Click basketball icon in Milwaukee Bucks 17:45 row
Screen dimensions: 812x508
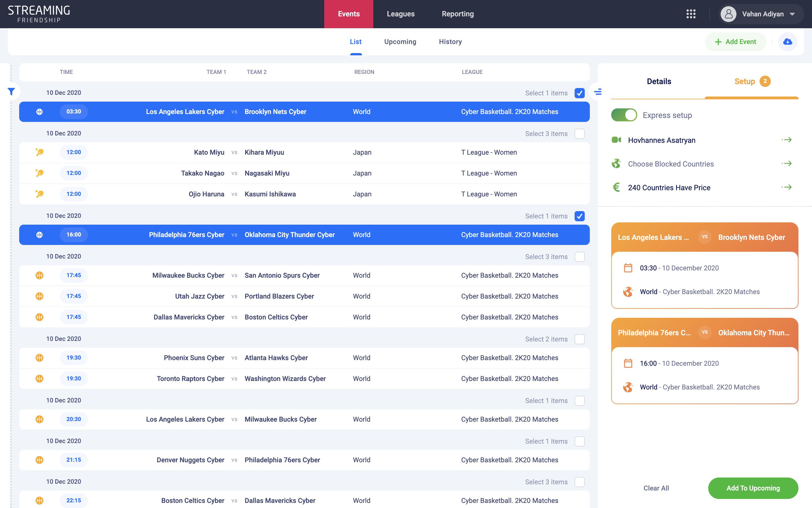tap(39, 275)
